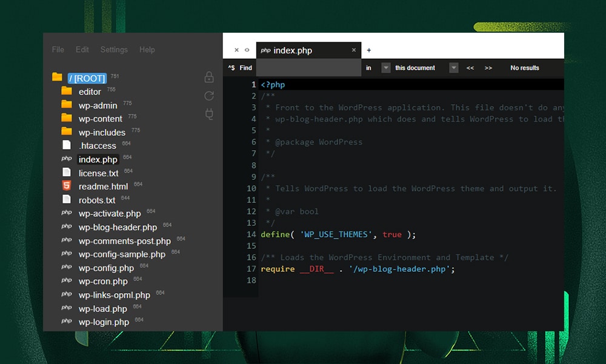Click the lock icon in the file manager sidebar
606x364 pixels.
[208, 78]
